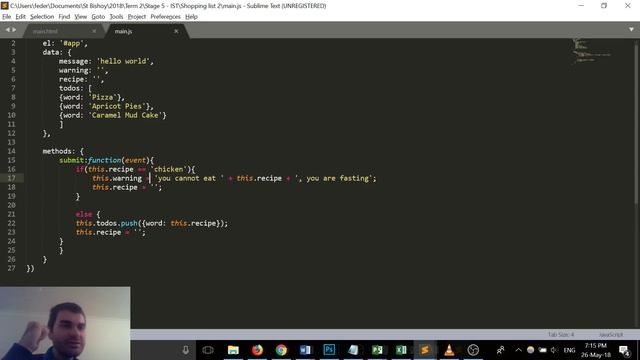Click the volume speaker icon in tray
This screenshot has height=360, width=640.
coord(554,350)
